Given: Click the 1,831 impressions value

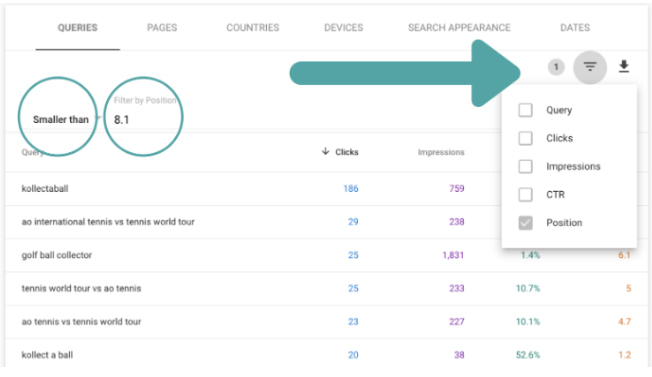Looking at the screenshot, I should 453,255.
